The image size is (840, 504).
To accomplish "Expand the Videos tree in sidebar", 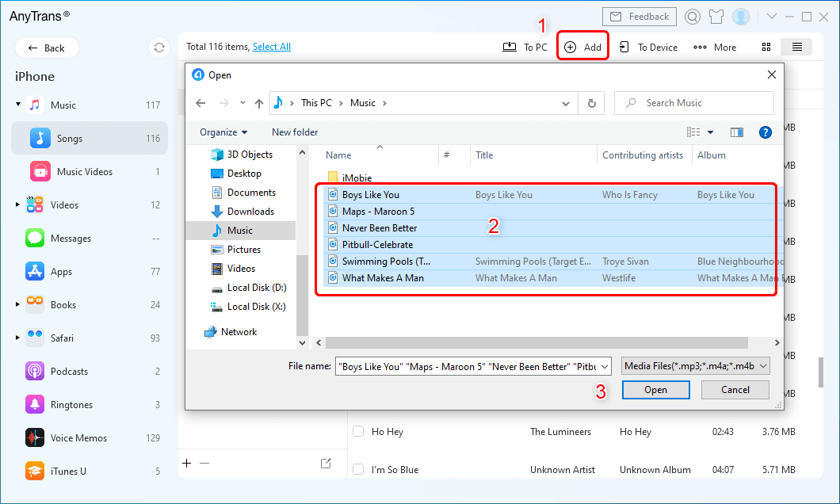I will (x=17, y=205).
